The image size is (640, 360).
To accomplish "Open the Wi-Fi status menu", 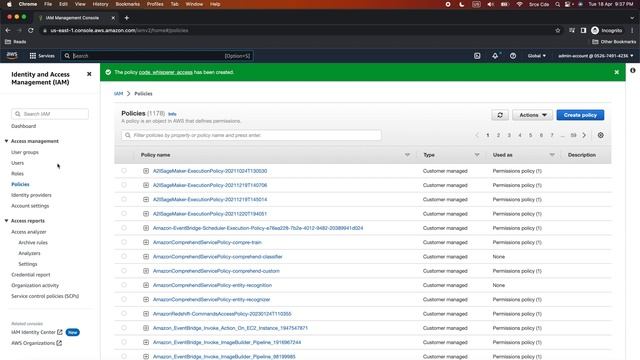I will tap(519, 4).
